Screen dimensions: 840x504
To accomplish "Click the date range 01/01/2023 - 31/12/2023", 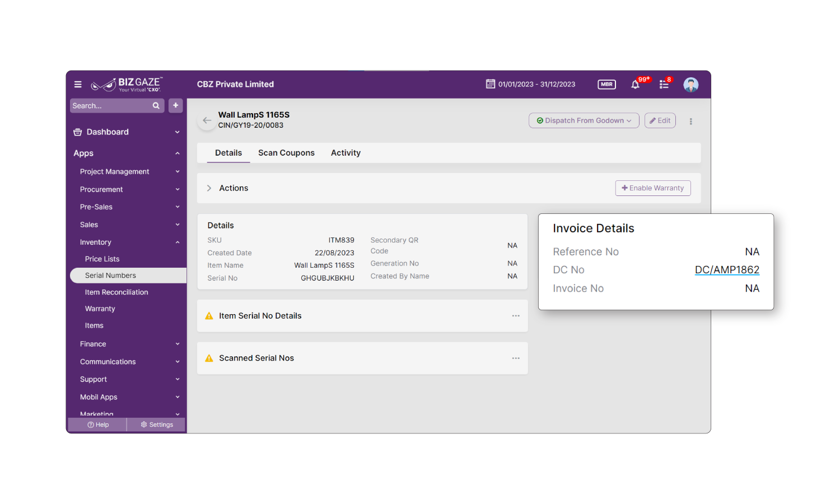I will 536,85.
